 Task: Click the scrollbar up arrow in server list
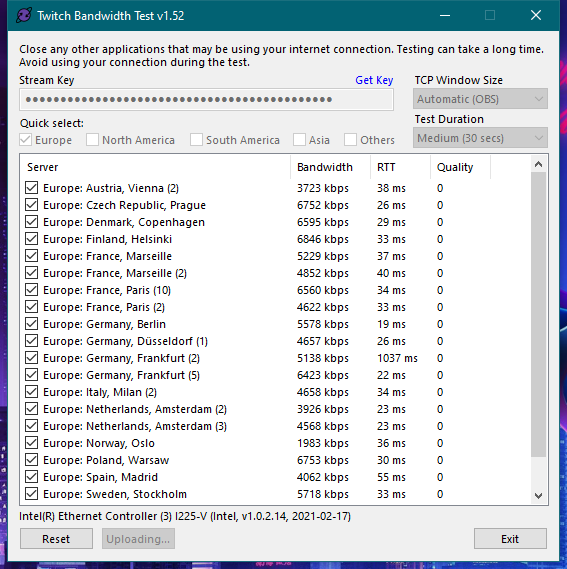538,164
